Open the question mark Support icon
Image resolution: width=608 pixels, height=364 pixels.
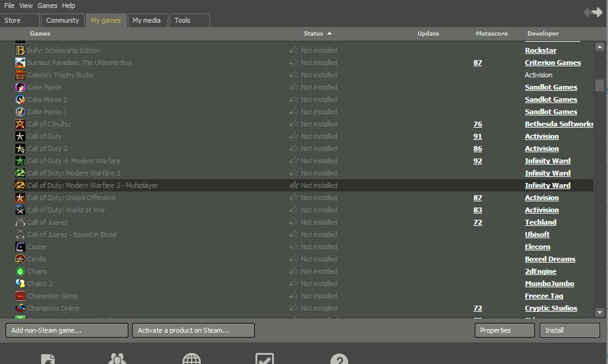[x=339, y=358]
